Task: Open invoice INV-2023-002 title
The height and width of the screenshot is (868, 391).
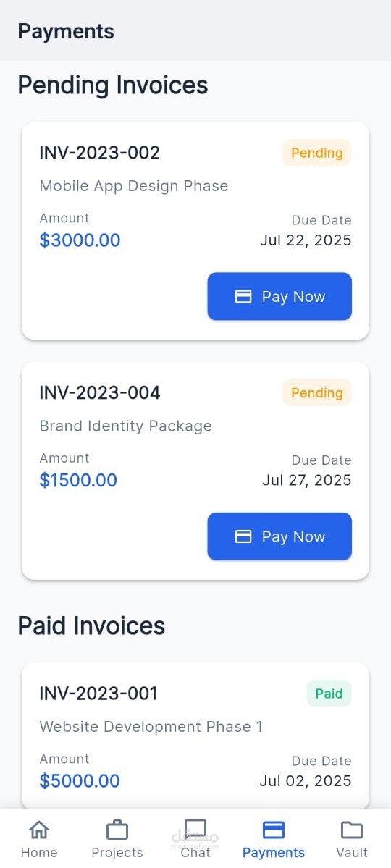Action: point(100,152)
